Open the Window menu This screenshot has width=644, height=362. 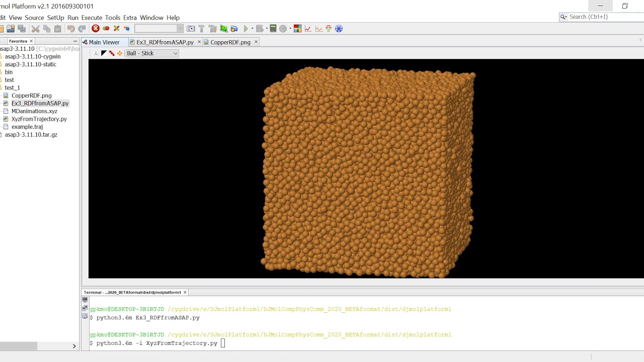point(151,18)
